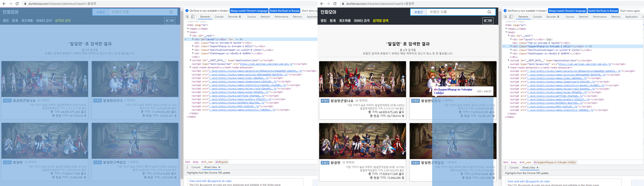Viewport: 644px width, 186px height.
Task: Click the chat-sdk-min.js link in left DevTools
Action: (266, 64)
